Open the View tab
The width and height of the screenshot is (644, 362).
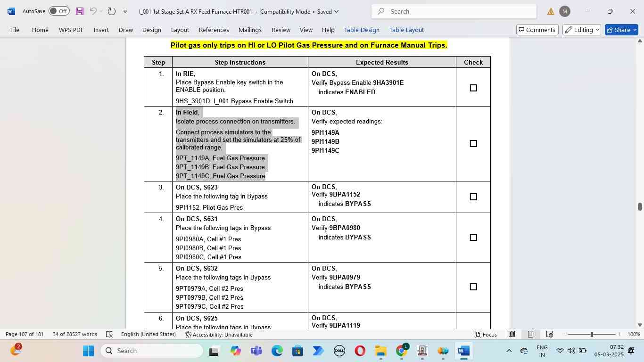(x=306, y=30)
